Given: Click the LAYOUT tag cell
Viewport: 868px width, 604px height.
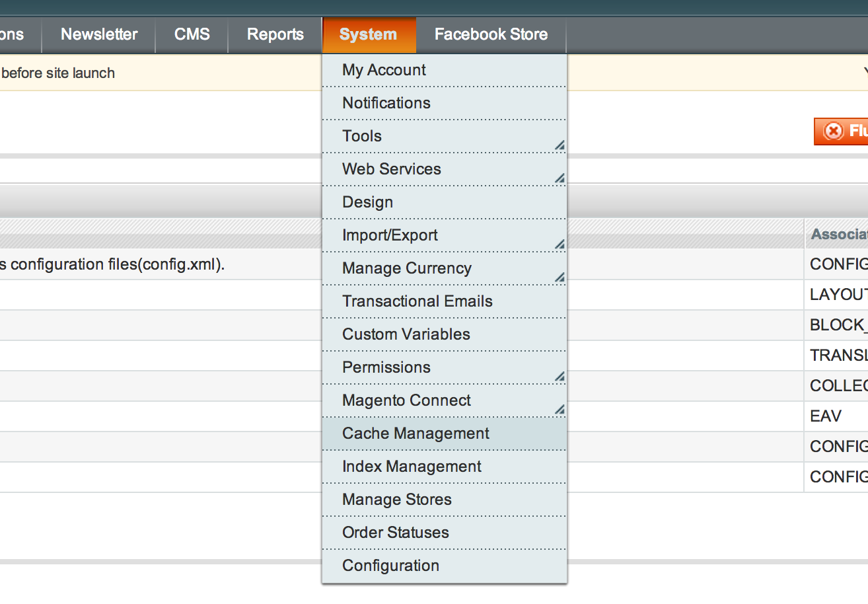Looking at the screenshot, I should 836,295.
